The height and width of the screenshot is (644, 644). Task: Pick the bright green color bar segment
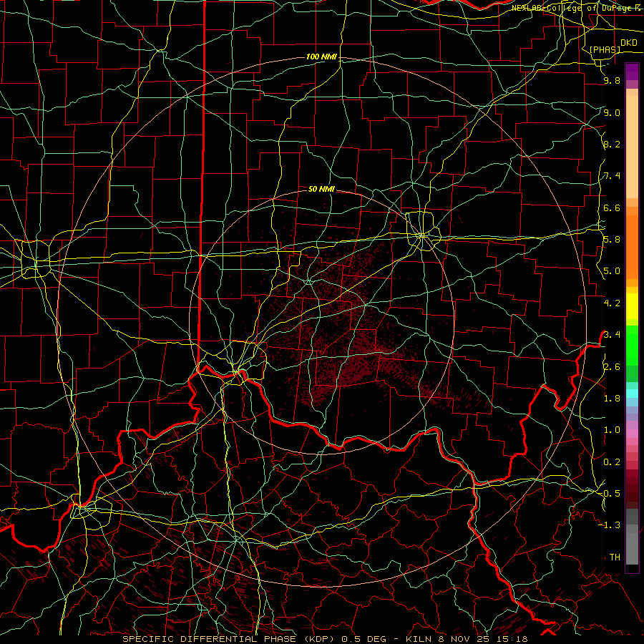[632, 346]
